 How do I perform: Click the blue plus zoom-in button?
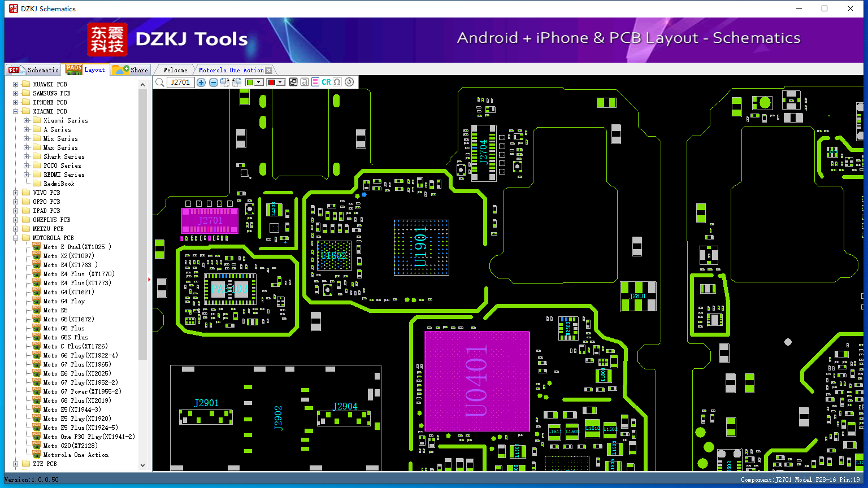pyautogui.click(x=201, y=82)
